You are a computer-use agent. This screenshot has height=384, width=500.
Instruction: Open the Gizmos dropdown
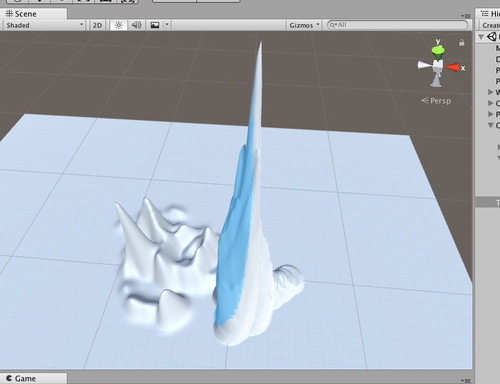click(x=304, y=25)
